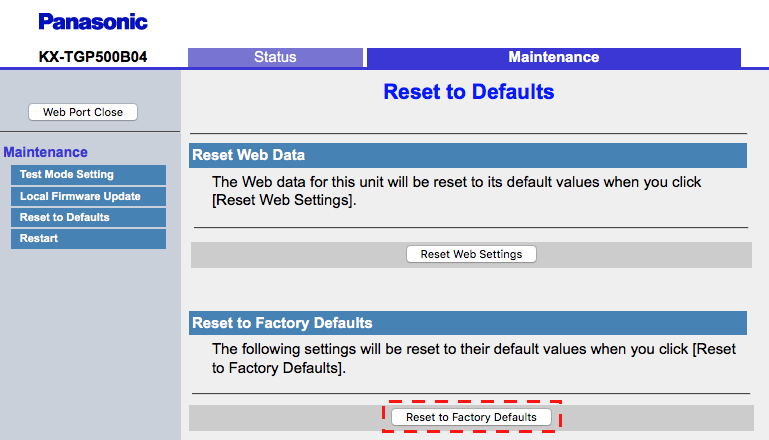Screen dimensions: 769x440
Task: Click the bracketed [Reset Web Settings] text
Action: [282, 200]
